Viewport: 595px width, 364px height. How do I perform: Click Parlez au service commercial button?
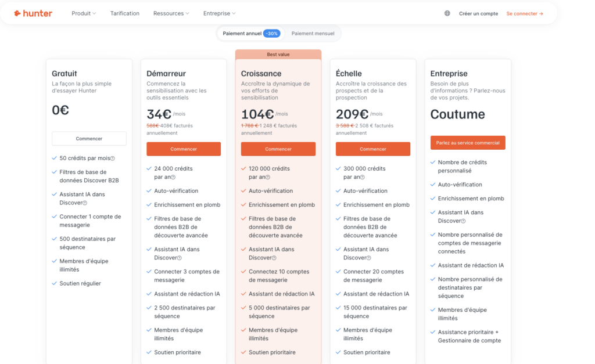pyautogui.click(x=468, y=143)
